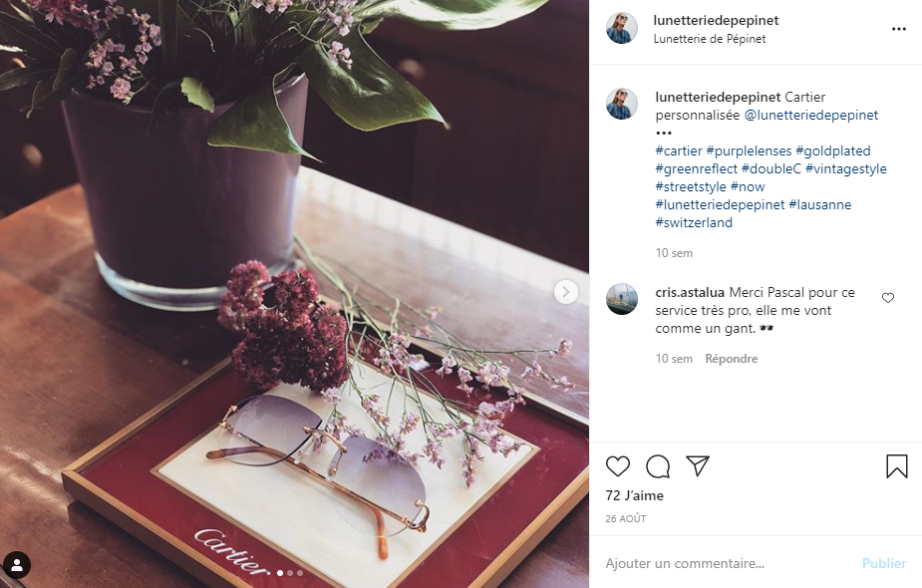
Task: Reply with the Répondre link
Action: [731, 359]
